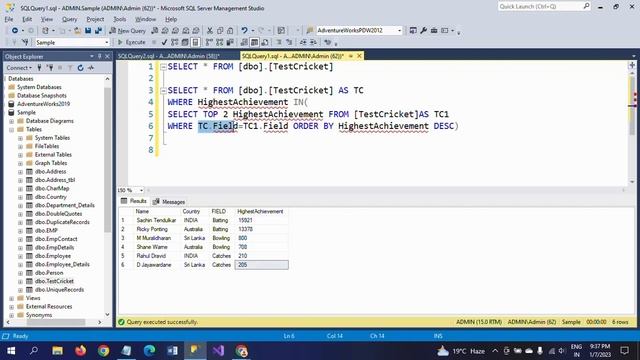
Task: Open Visual Studio from the taskbar
Action: (x=218, y=351)
